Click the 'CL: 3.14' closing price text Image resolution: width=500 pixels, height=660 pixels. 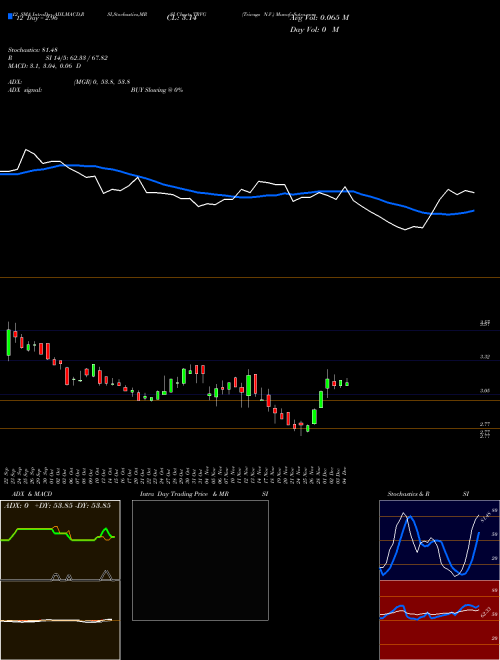coord(181,18)
